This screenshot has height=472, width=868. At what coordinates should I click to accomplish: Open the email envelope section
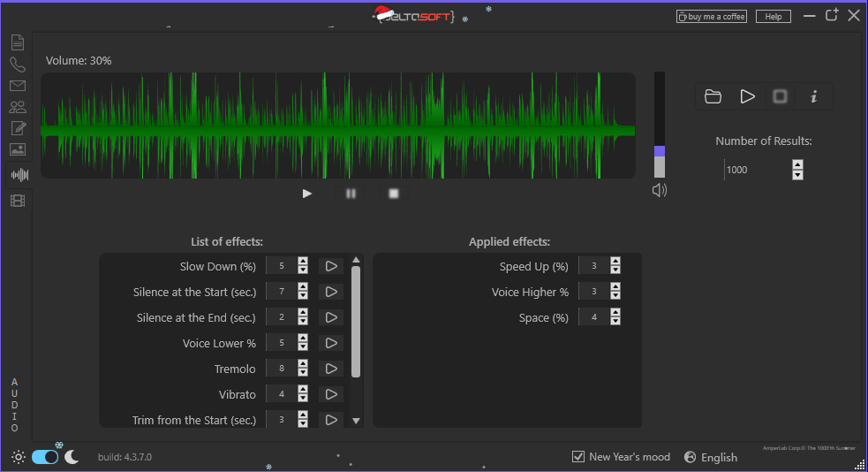18,86
